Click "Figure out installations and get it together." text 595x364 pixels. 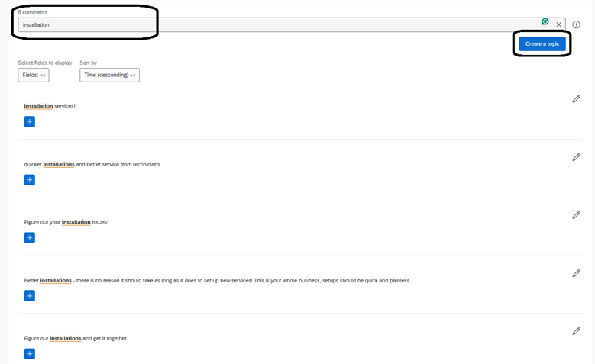pyautogui.click(x=76, y=338)
